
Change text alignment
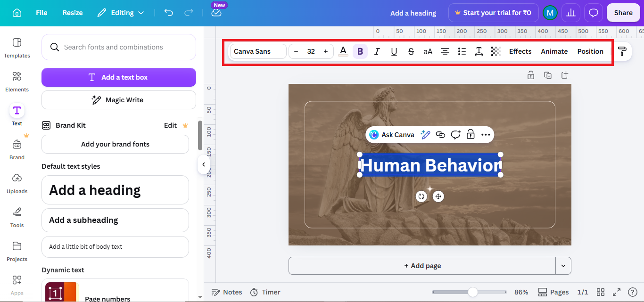445,51
